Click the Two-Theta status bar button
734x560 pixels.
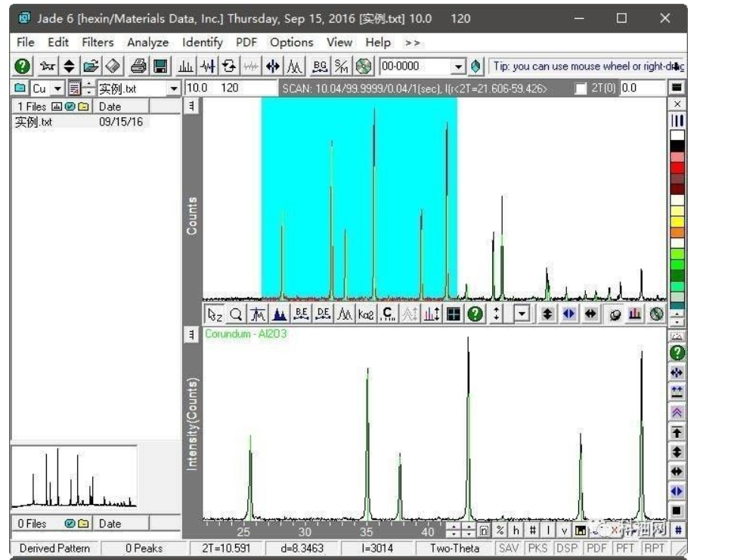454,549
